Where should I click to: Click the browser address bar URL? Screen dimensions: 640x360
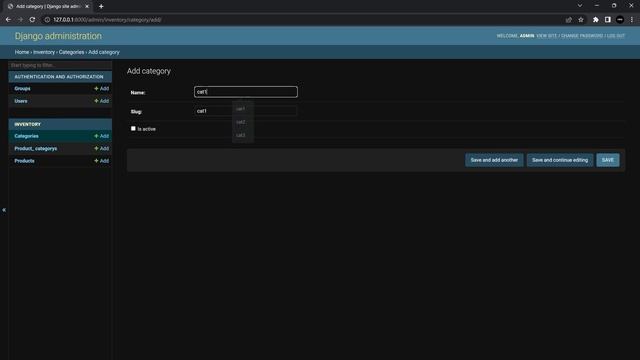tap(107, 20)
